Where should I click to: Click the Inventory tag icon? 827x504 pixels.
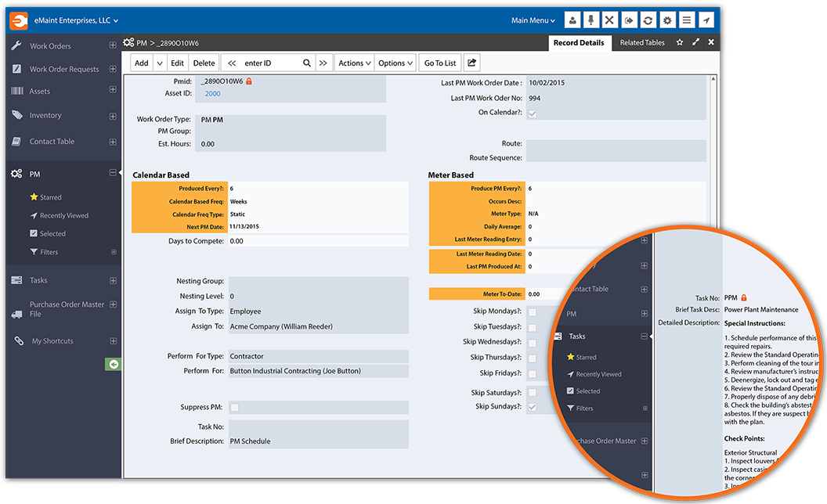17,115
